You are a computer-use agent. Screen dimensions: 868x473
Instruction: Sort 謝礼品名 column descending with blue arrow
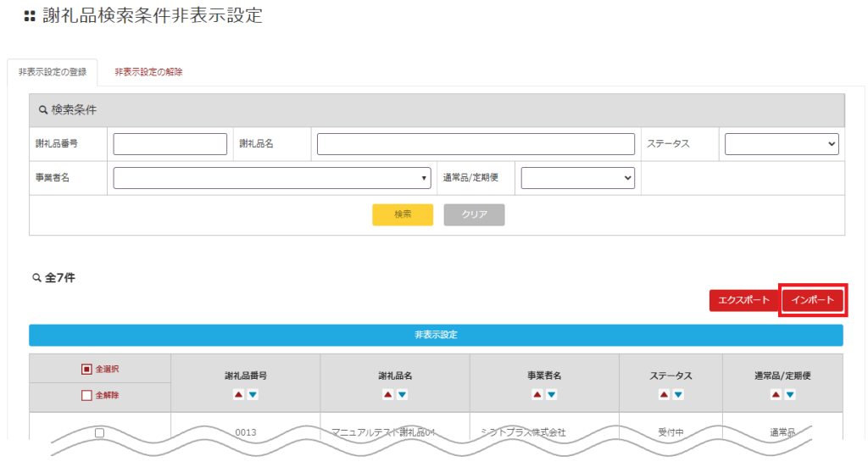[402, 394]
